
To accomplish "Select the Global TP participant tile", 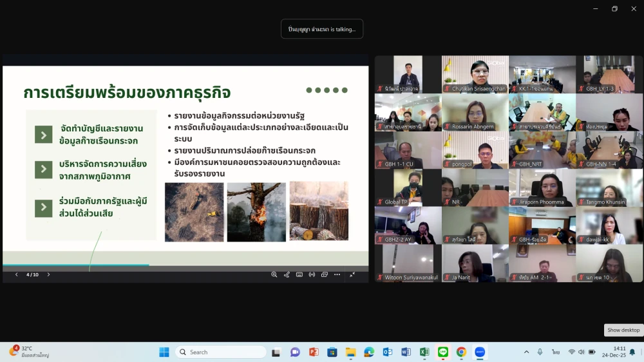I will [408, 188].
